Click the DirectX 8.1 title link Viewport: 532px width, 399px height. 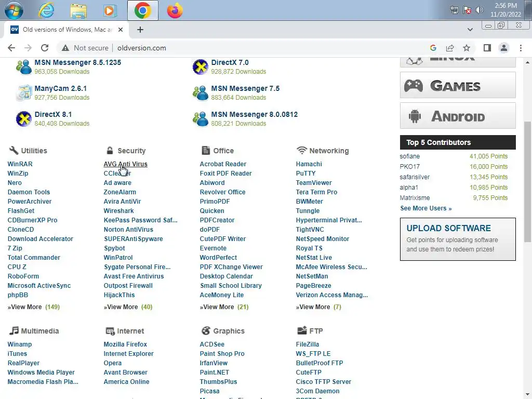(x=54, y=115)
